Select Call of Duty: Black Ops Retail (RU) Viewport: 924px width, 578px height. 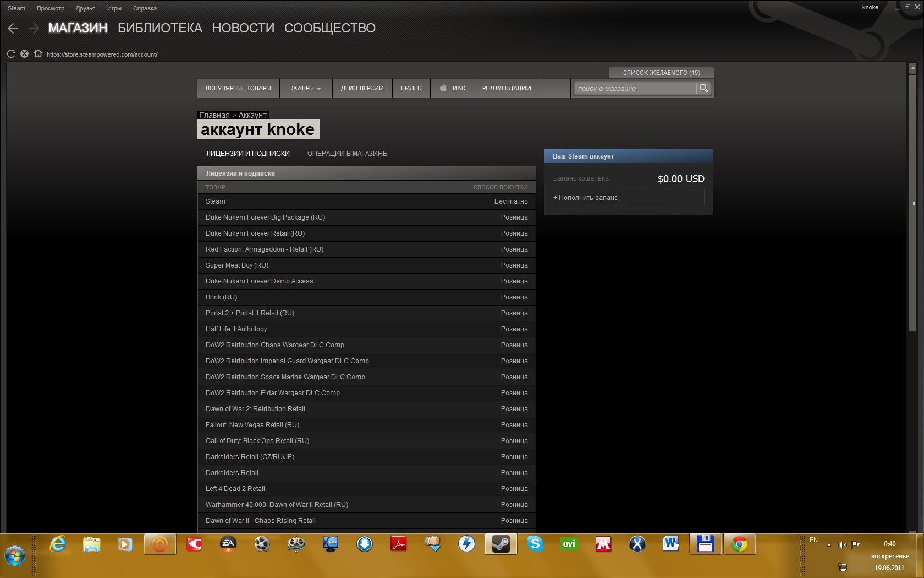(x=367, y=441)
